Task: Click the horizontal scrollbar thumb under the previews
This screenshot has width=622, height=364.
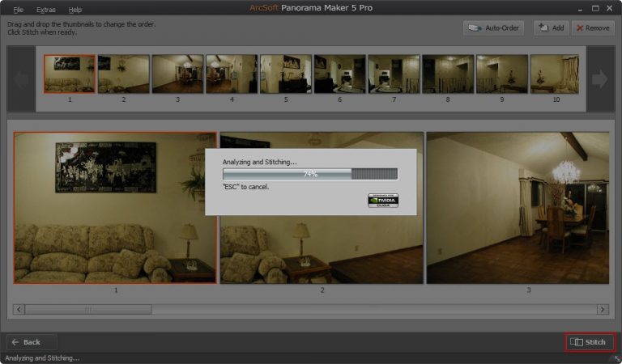Action: click(88, 309)
